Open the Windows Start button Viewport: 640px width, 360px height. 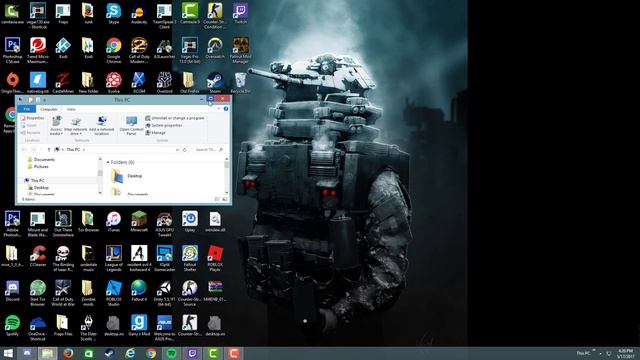(x=8, y=353)
